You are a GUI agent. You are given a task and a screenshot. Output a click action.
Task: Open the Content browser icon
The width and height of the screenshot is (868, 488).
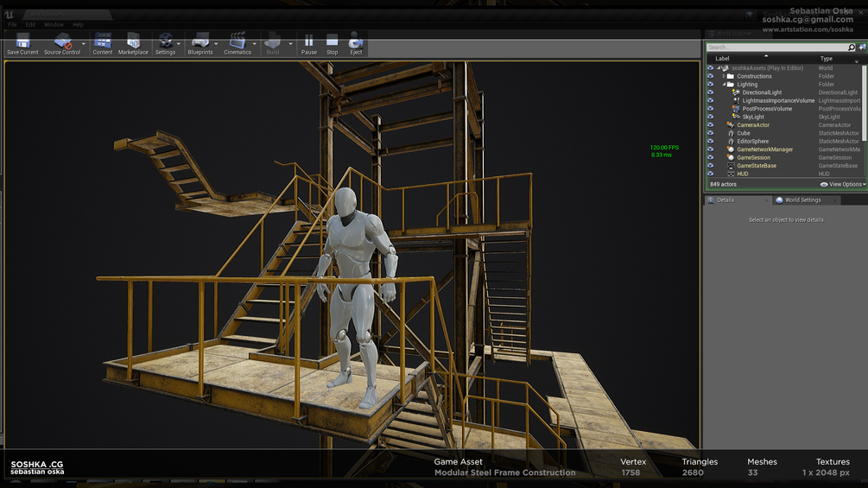(103, 41)
